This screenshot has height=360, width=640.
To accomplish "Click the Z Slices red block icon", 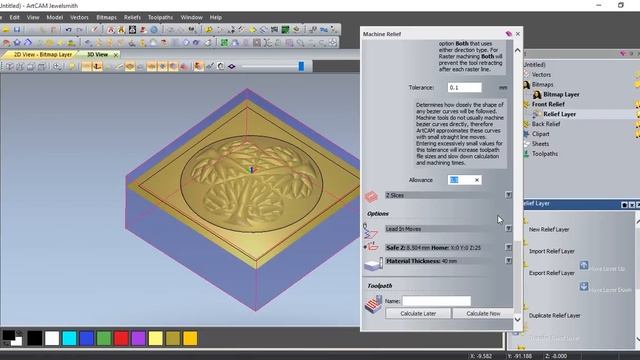I will 371,197.
